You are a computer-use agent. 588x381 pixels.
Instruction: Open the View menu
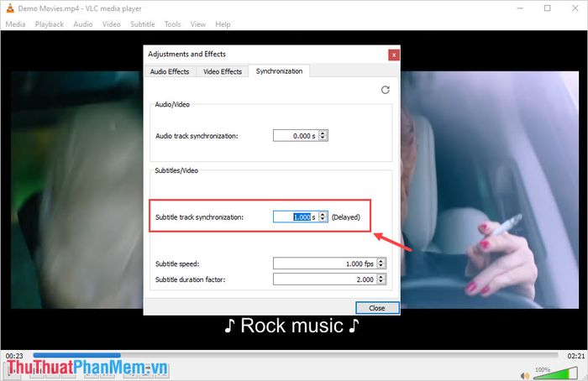click(x=198, y=24)
